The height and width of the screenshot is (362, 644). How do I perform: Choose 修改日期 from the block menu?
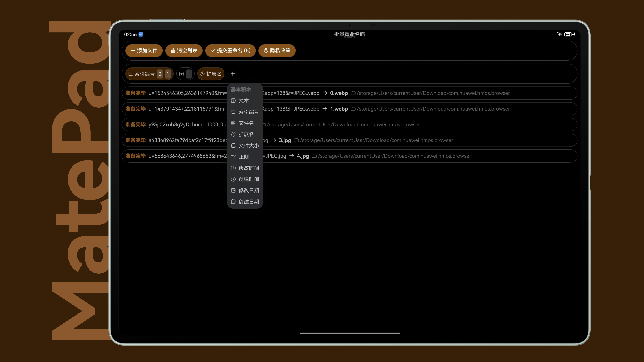[245, 191]
